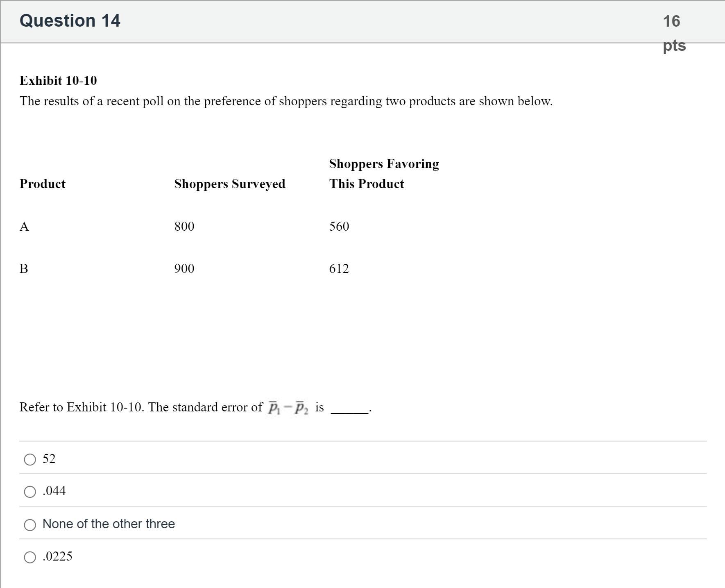This screenshot has height=588, width=725.
Task: Click the blank answer line after 'is'
Action: tap(349, 412)
